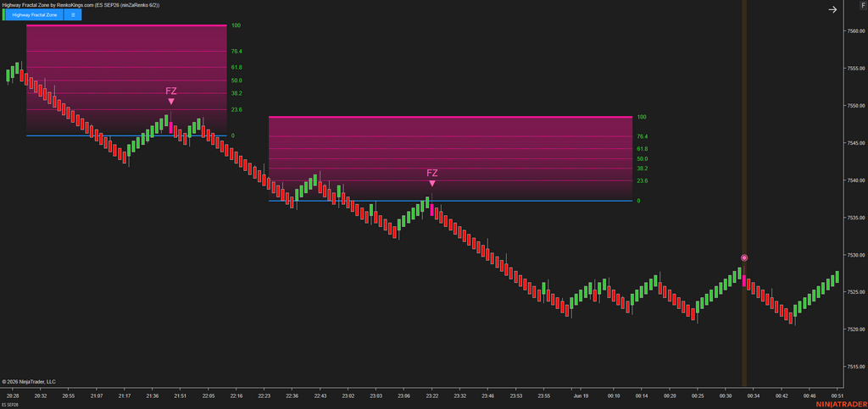Click the 61.8 level label of the earlier zone
The height and width of the screenshot is (409, 868).
(236, 68)
